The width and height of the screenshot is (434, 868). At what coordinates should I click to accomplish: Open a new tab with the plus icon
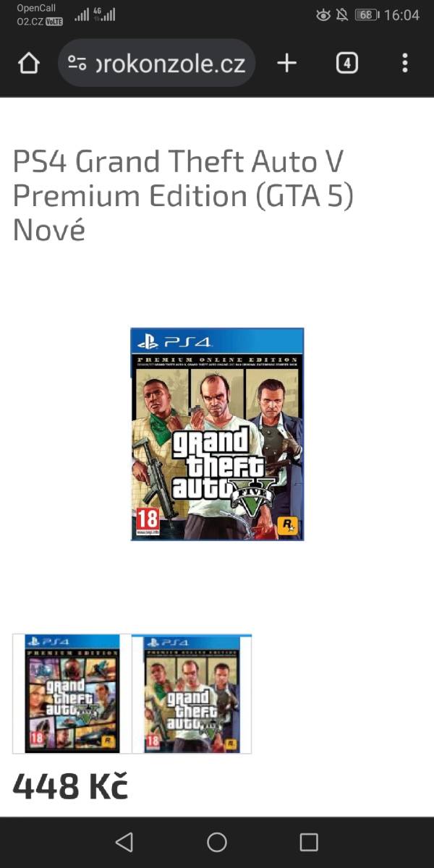287,64
